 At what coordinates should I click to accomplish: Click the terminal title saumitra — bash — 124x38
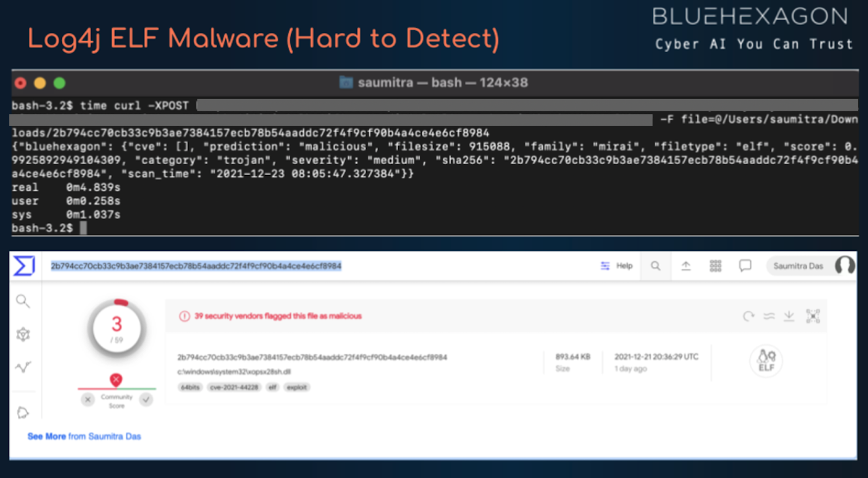[x=443, y=82]
